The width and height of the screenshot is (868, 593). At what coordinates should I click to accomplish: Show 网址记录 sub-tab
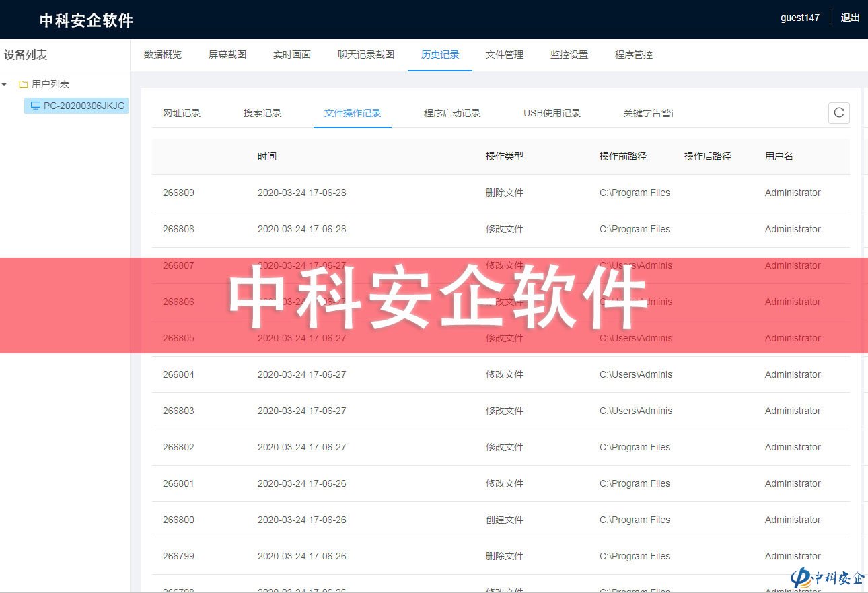[182, 113]
